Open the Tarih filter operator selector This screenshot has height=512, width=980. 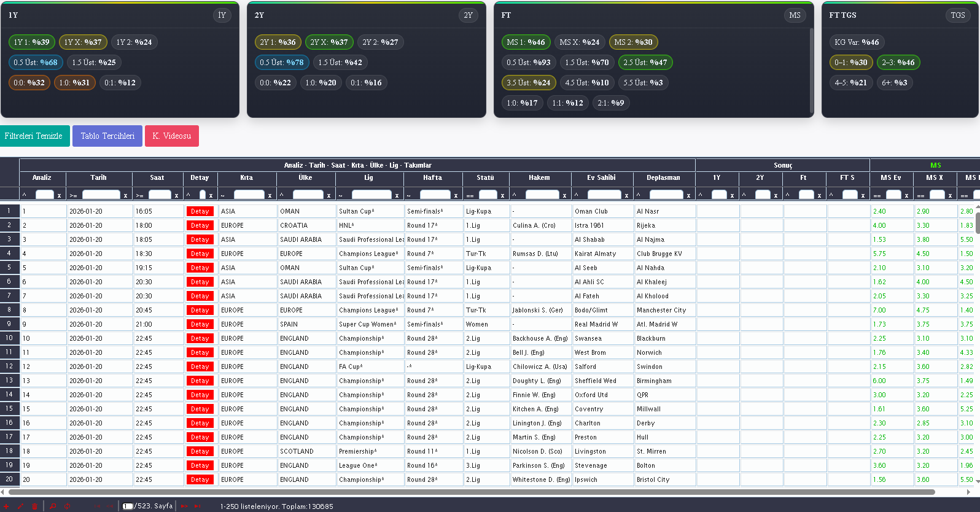[73, 195]
